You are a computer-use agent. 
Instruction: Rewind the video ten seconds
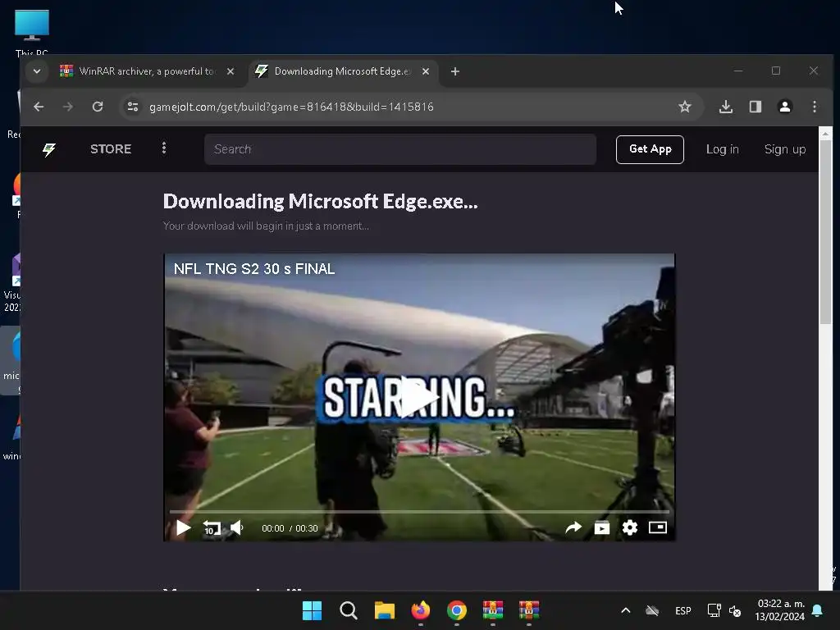[x=212, y=528]
